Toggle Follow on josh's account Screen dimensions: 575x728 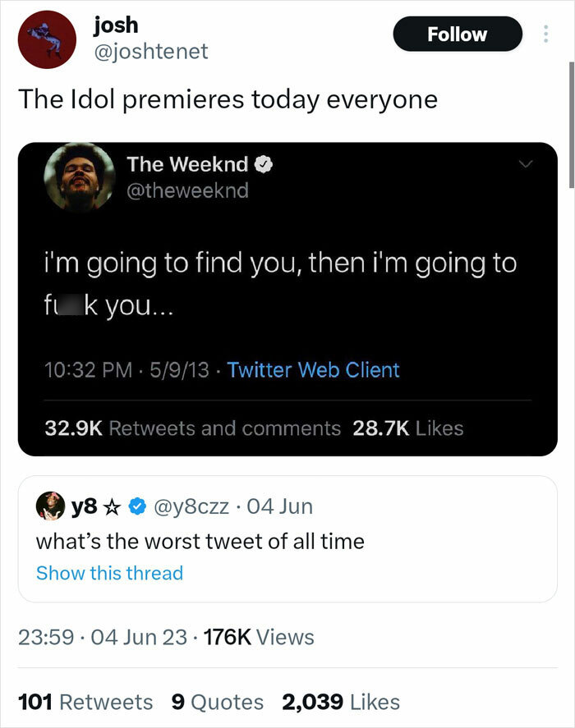pos(458,34)
